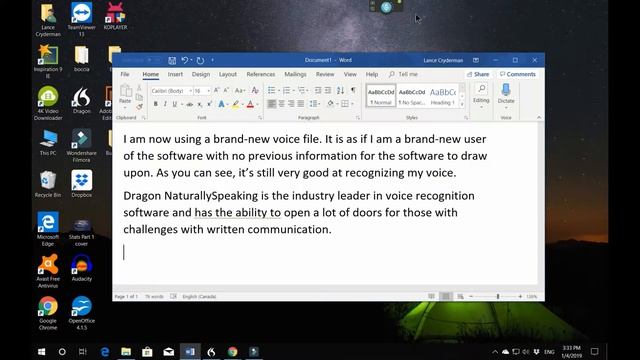This screenshot has height=360, width=640.
Task: Justify the paragraph text
Action: pos(301,104)
